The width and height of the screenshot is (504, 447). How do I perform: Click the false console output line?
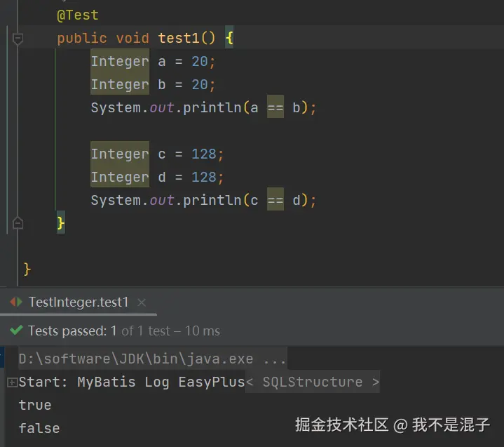coord(39,428)
